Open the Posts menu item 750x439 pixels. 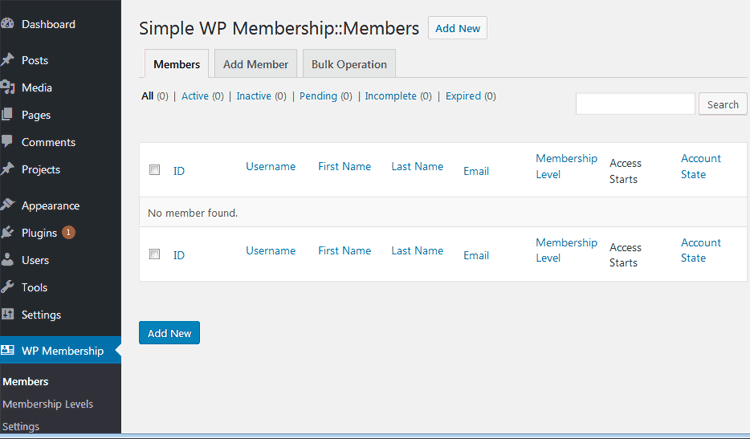[x=35, y=60]
